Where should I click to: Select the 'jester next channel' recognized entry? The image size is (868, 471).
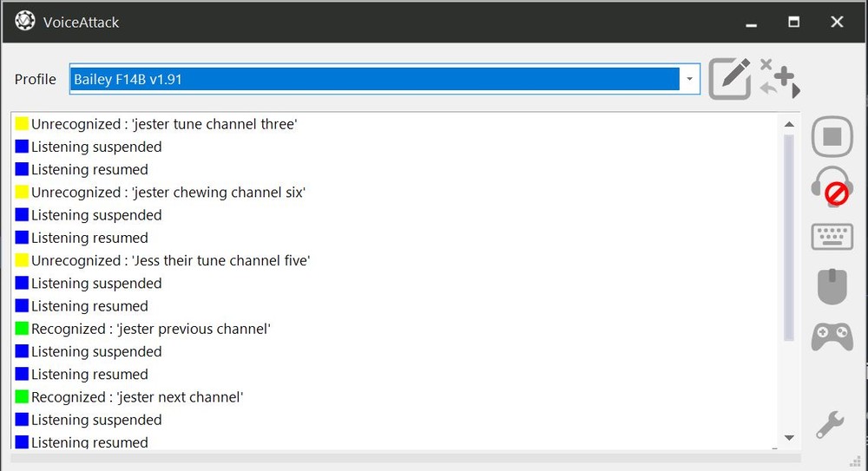click(137, 397)
